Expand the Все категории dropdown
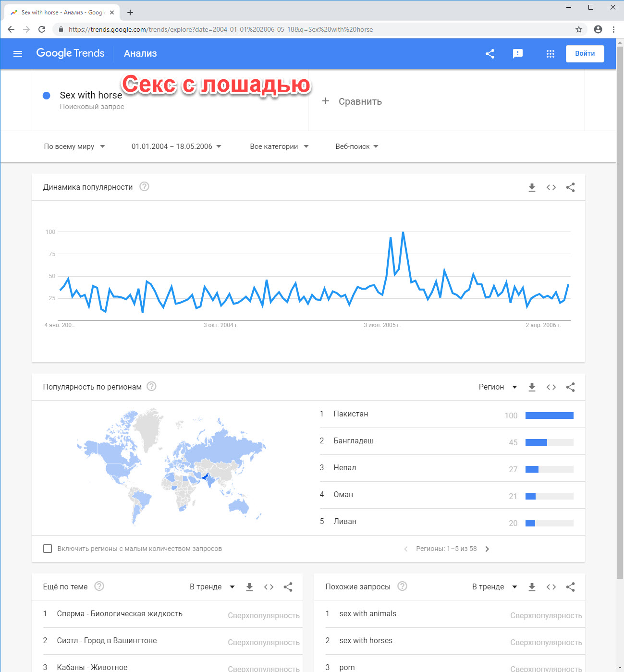This screenshot has width=624, height=672. pos(279,147)
